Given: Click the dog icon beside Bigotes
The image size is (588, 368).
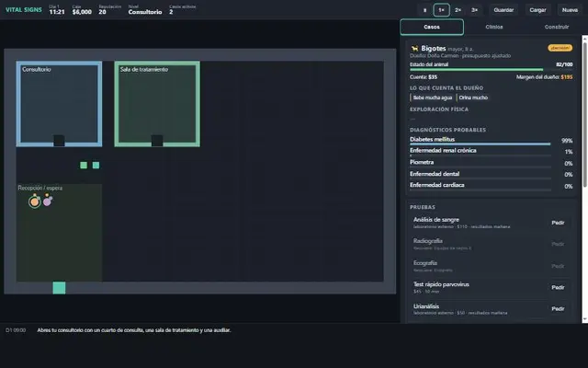Looking at the screenshot, I should (414, 49).
